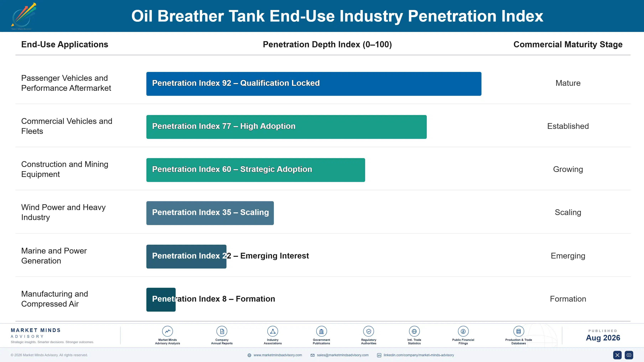
Task: Click the Government Publications building icon
Action: click(321, 331)
